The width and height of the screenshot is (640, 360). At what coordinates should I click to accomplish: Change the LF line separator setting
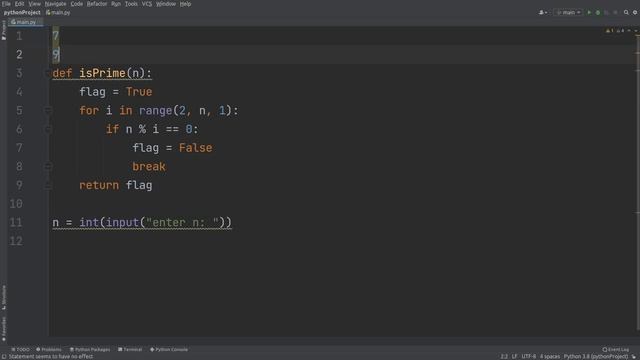515,357
